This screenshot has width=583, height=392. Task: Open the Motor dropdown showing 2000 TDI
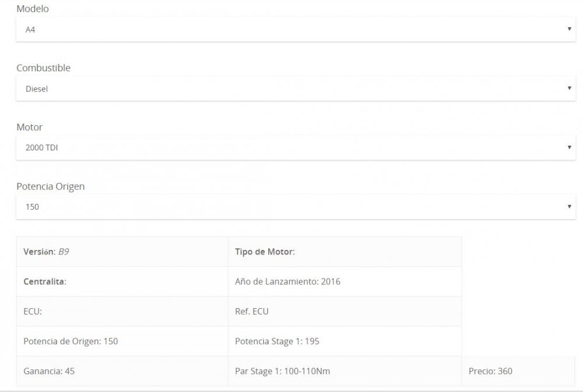coord(296,147)
